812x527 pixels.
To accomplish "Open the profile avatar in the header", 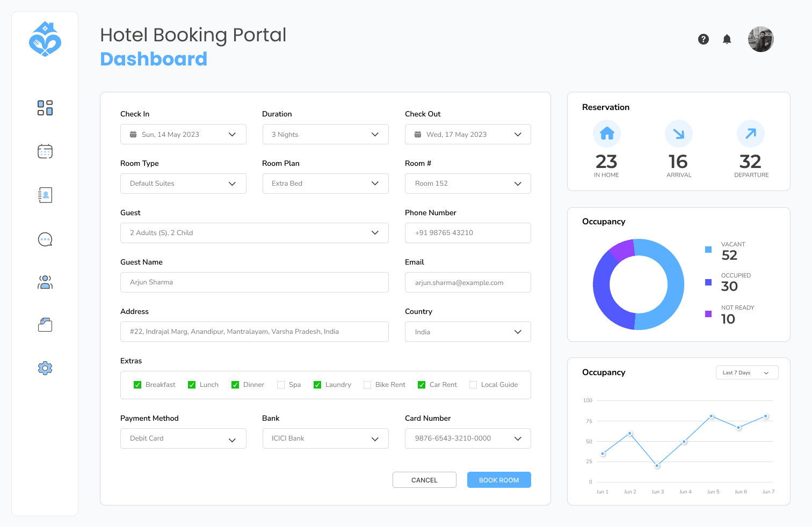I will (761, 39).
